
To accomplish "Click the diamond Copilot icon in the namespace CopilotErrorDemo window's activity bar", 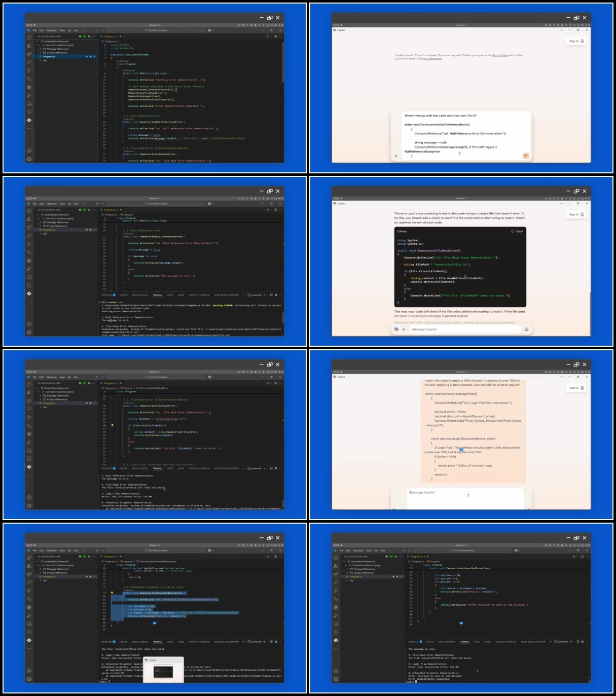I will (29, 120).
